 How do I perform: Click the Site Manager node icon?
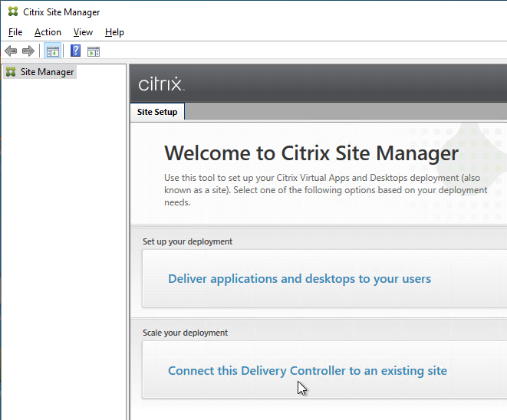(x=11, y=72)
